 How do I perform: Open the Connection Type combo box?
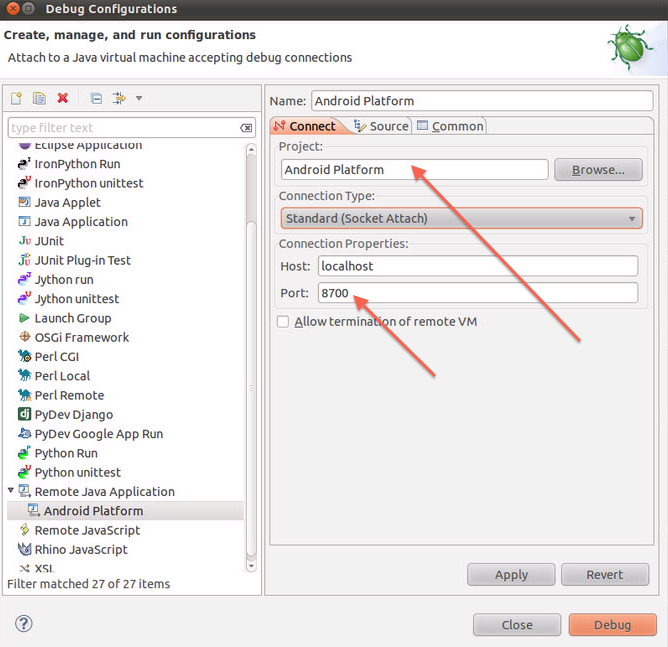[x=461, y=218]
